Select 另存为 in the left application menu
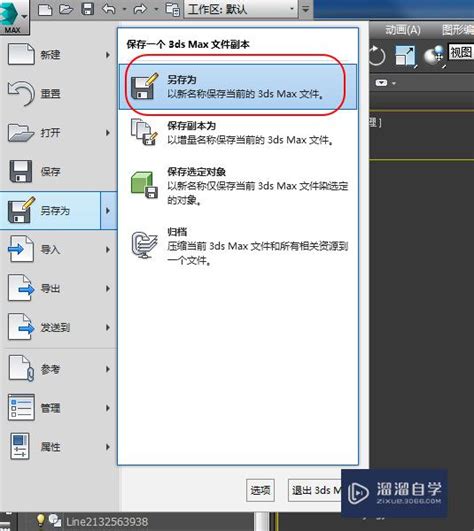Viewport: 474px width, 531px height. click(x=50, y=210)
